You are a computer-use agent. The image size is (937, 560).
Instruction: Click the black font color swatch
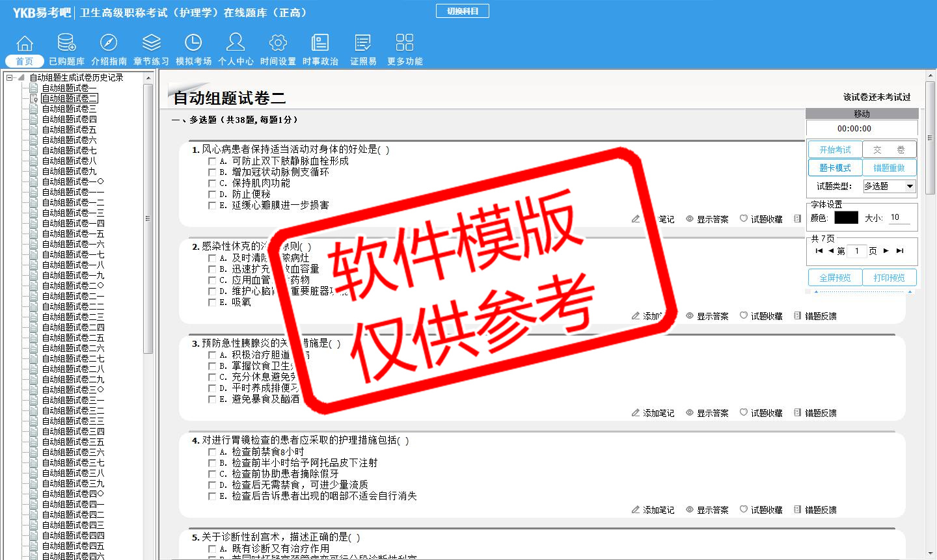coord(846,218)
